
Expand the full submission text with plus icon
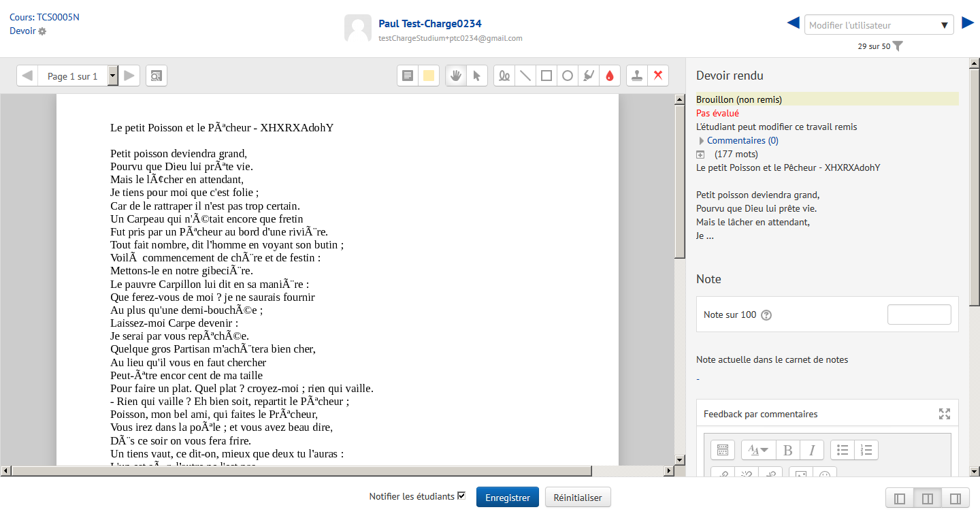700,155
